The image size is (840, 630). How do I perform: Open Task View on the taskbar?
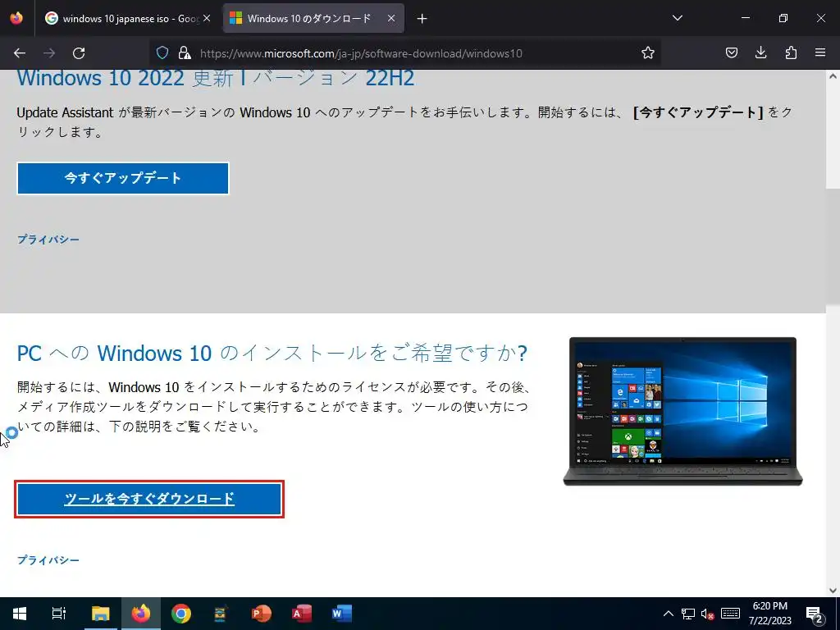pyautogui.click(x=59, y=614)
